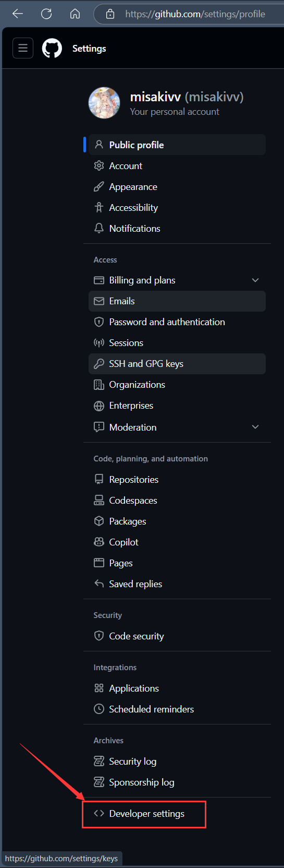Click the browser home icon
The image size is (284, 868).
click(x=75, y=14)
